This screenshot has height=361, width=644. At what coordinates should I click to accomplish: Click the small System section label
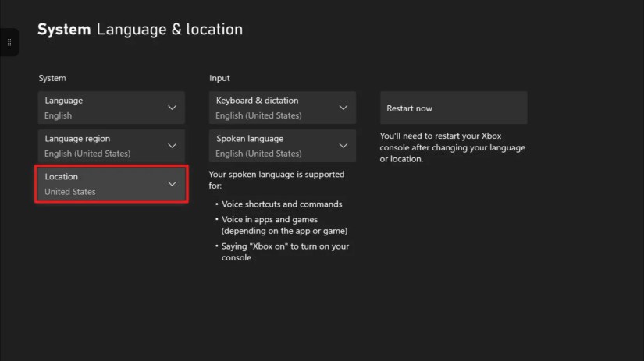click(x=52, y=78)
